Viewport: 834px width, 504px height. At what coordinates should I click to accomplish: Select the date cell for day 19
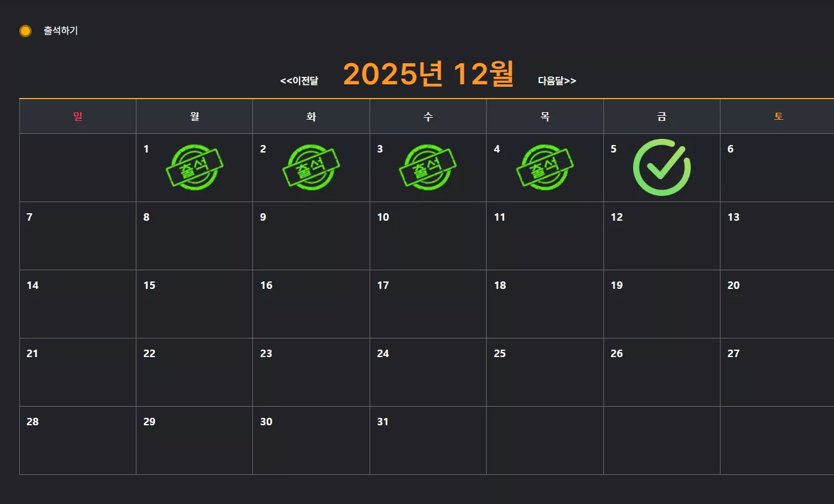point(662,304)
